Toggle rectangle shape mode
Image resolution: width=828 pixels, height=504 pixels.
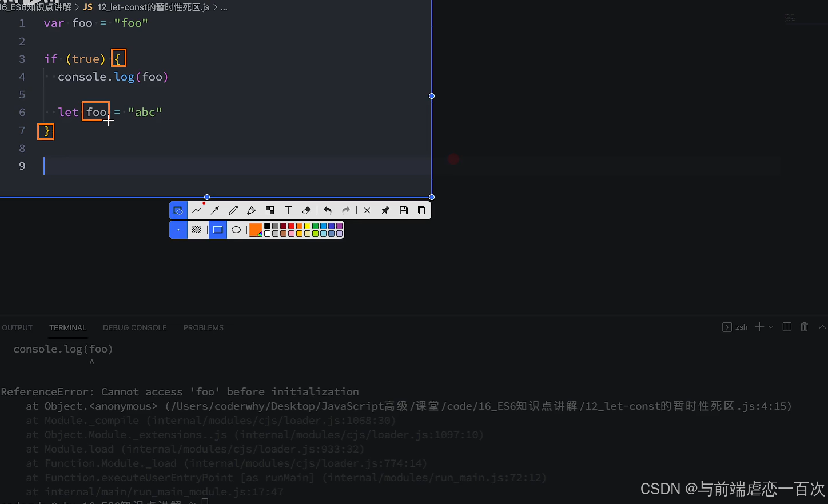218,229
